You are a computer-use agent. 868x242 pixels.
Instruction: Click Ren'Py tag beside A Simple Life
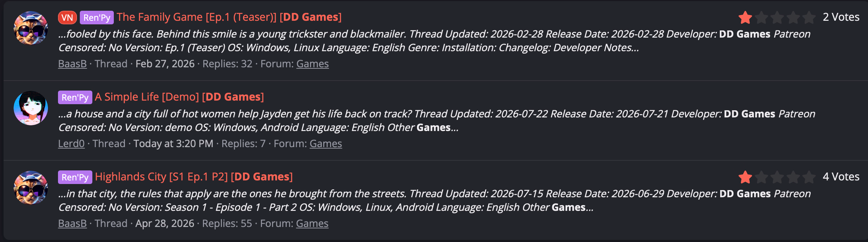(x=75, y=97)
